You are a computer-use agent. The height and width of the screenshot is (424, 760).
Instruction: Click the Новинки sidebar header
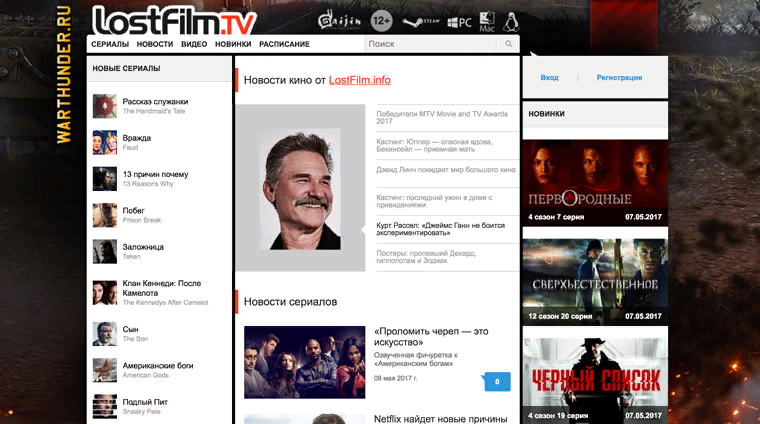[546, 114]
